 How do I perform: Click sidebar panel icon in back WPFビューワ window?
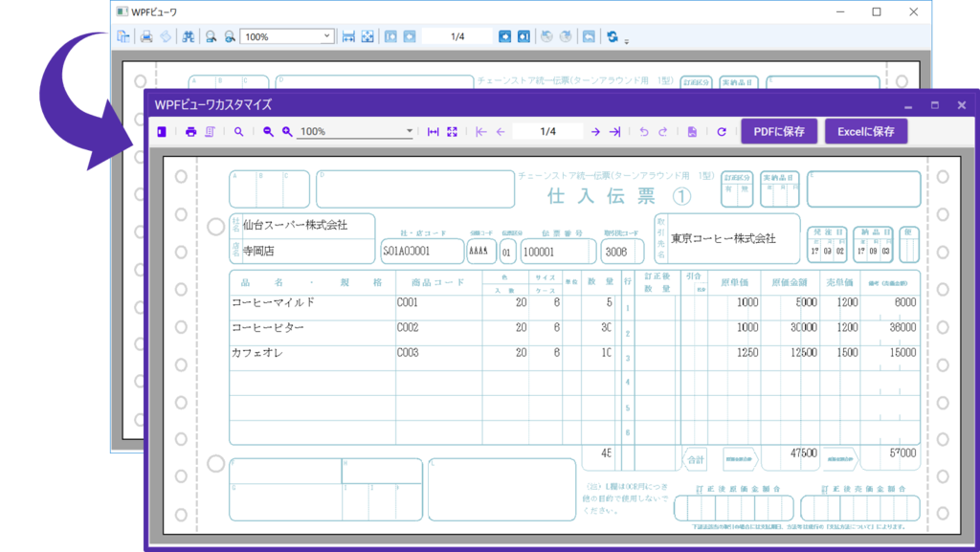(x=123, y=37)
